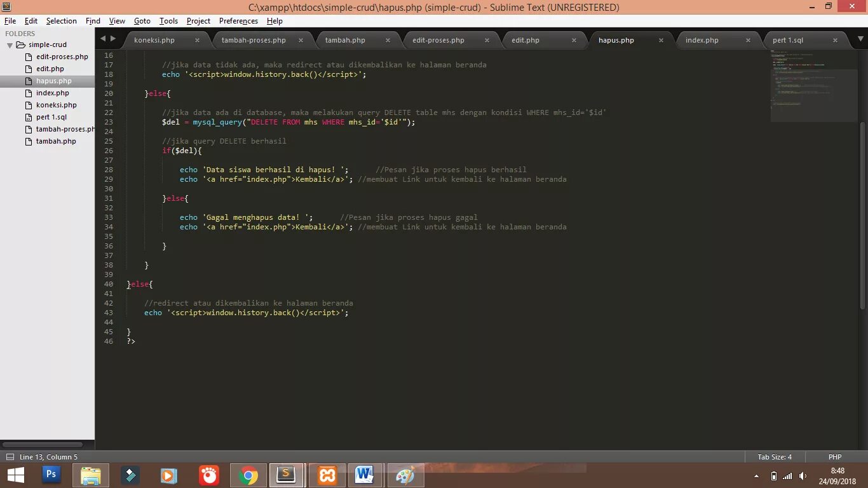
Task: Open Google Chrome from taskbar
Action: coord(248,475)
